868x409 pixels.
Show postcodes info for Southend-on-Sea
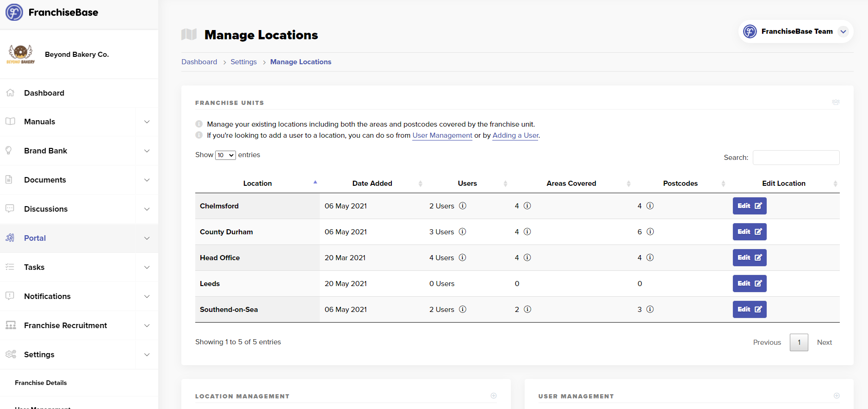pyautogui.click(x=650, y=309)
